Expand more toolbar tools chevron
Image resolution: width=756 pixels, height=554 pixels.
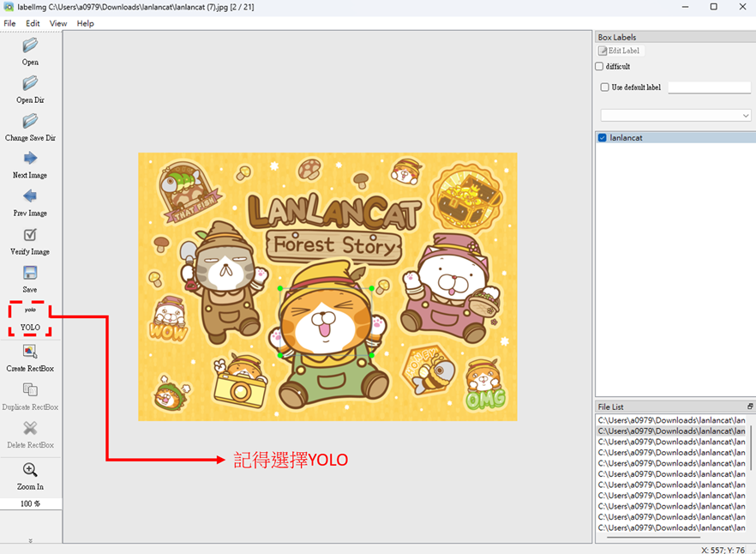tap(30, 541)
